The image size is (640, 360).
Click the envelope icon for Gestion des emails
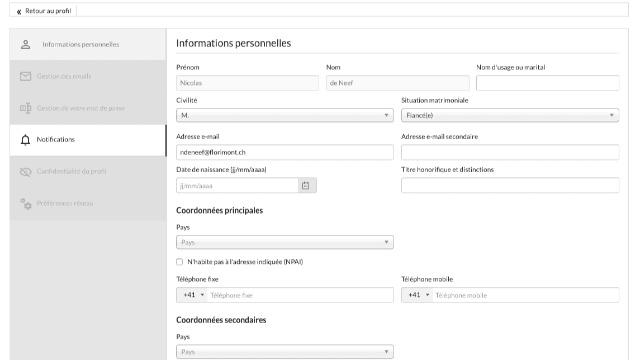[x=25, y=76]
